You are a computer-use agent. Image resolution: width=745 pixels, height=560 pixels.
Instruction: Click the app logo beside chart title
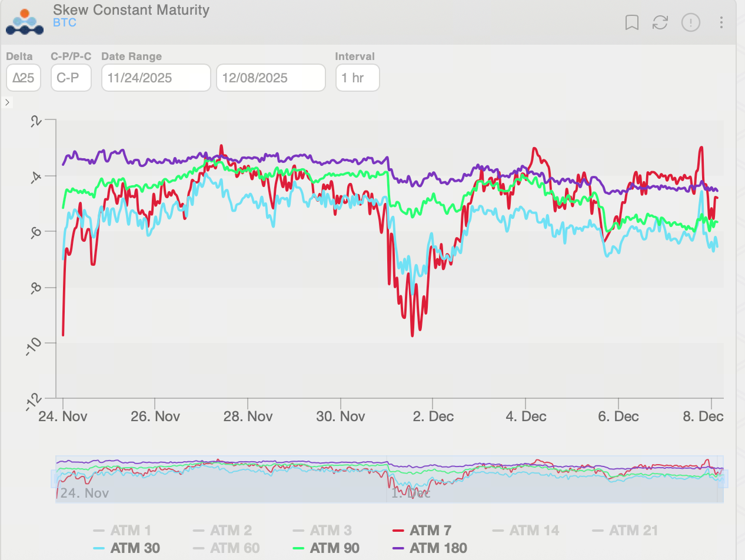(x=24, y=22)
